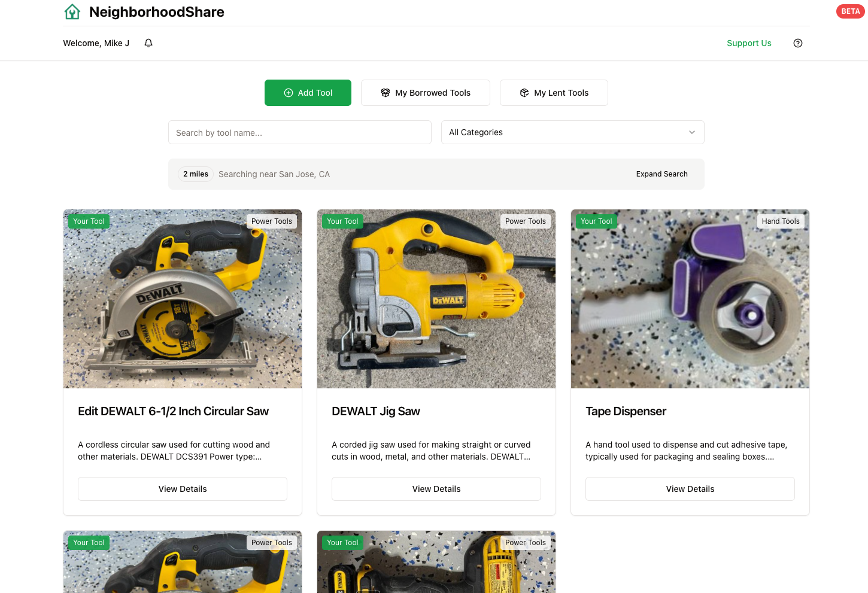
Task: Click the corded jig saw description text
Action: point(432,451)
